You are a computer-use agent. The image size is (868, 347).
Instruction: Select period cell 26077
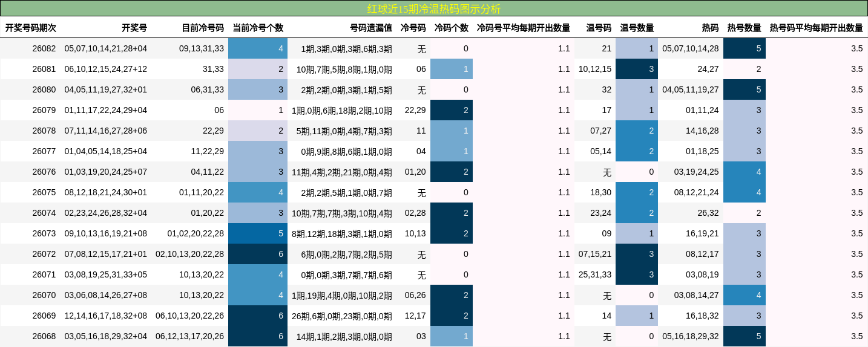coord(44,151)
